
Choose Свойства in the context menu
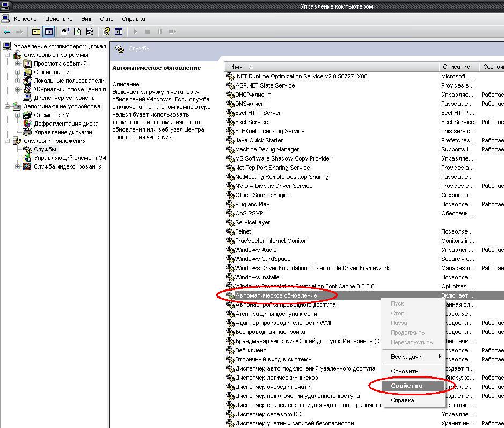pos(413,386)
